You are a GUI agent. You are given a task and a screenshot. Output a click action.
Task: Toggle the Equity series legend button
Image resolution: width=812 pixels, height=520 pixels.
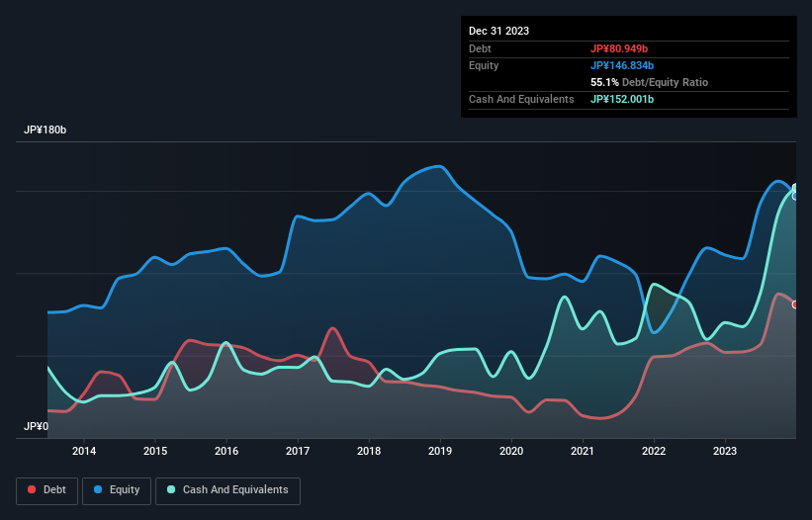tap(117, 490)
